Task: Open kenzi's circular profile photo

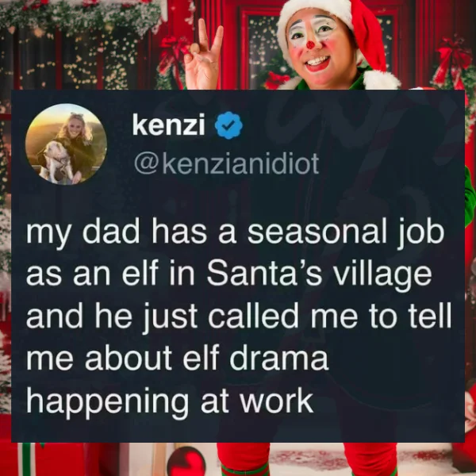Action: tap(66, 144)
